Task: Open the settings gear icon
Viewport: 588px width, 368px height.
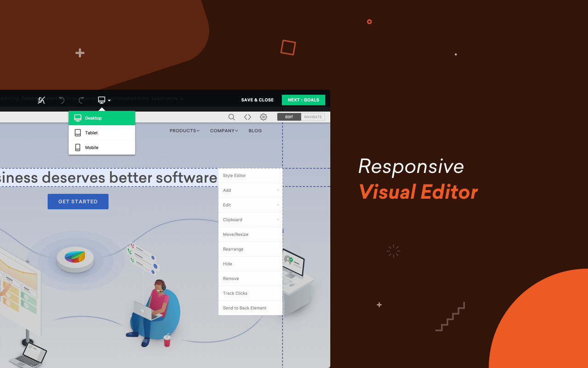Action: click(263, 117)
